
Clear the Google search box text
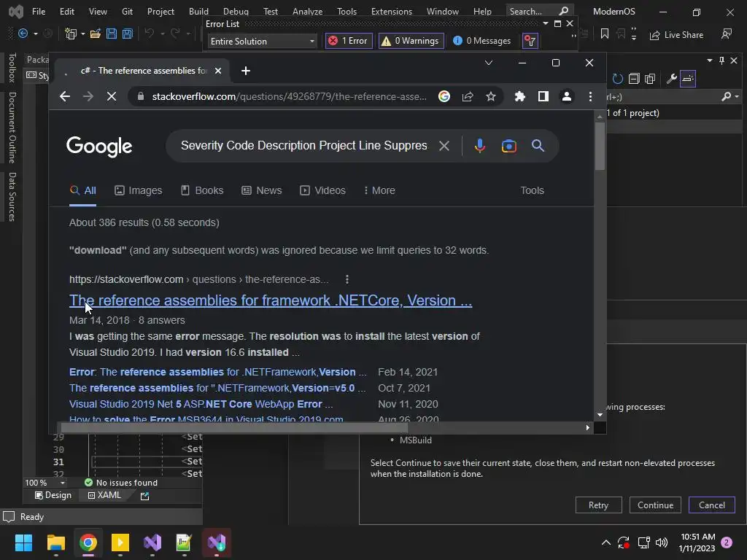(x=444, y=146)
